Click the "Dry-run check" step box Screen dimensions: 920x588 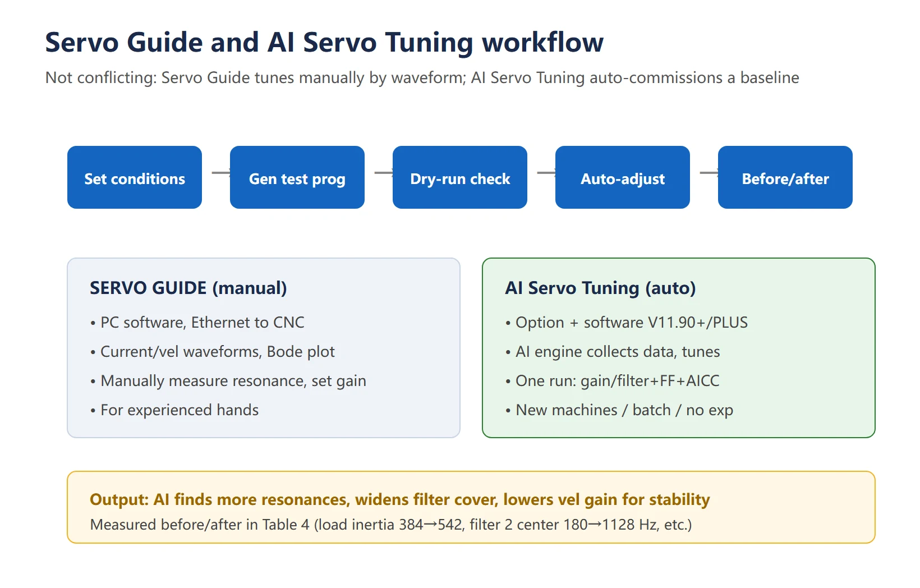(460, 177)
